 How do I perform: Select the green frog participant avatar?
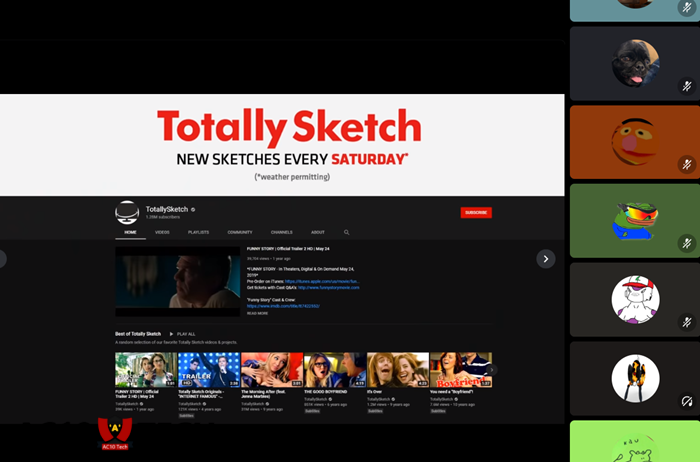[635, 222]
